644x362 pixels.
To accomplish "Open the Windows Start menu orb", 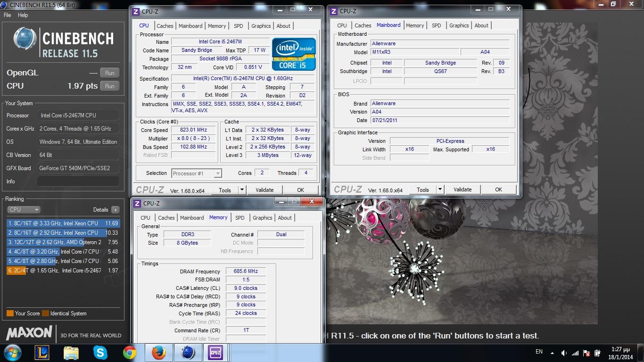I will coord(12,353).
